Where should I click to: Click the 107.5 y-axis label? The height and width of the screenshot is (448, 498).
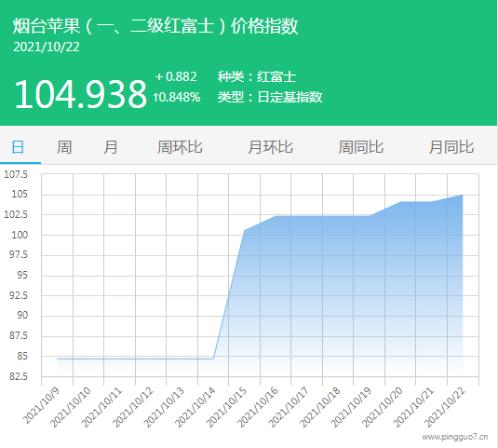click(16, 174)
